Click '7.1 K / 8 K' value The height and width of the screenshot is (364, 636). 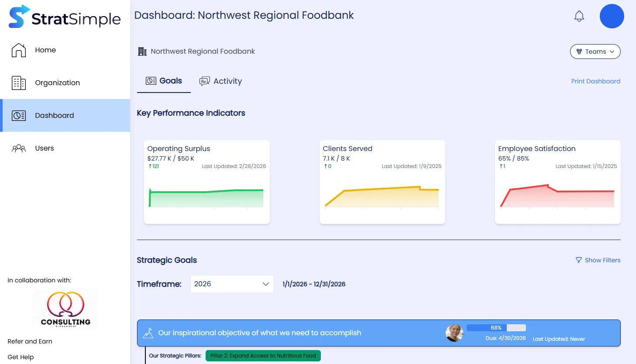[x=337, y=158]
